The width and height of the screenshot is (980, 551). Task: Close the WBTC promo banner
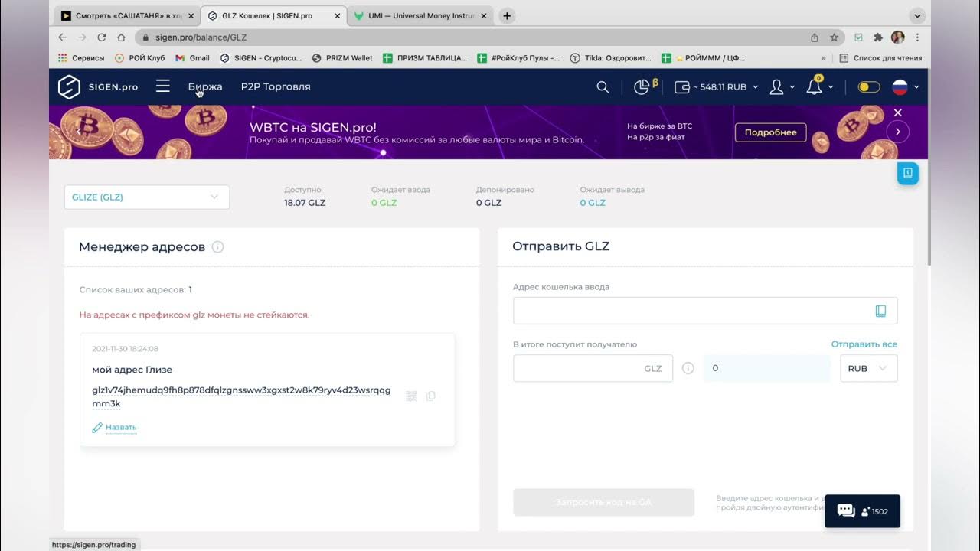(898, 112)
